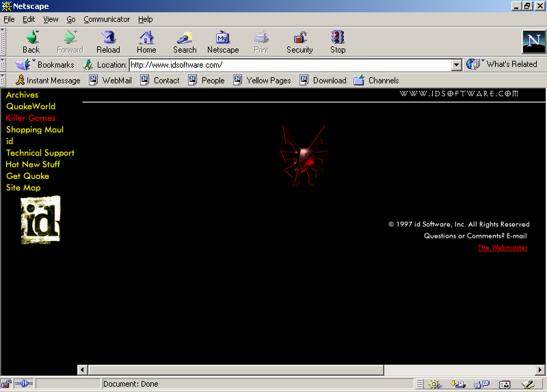Open My Netscape from toolbar

223,42
